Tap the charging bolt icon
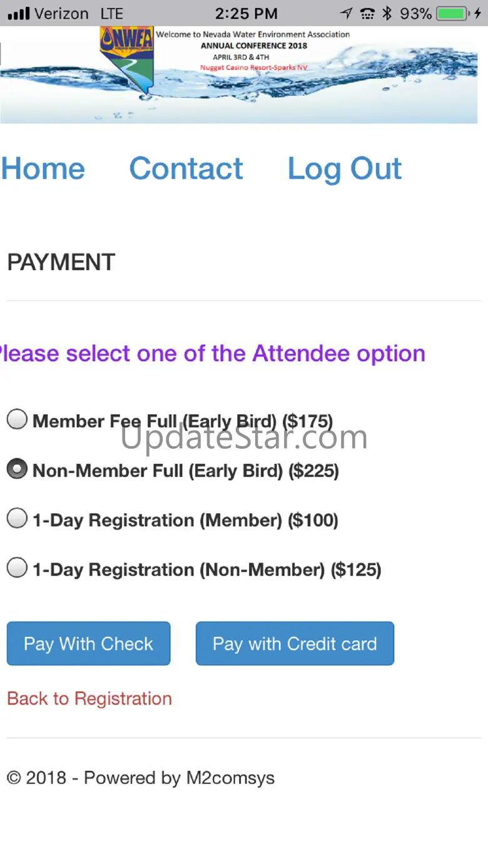Viewport: 488px width, 868px height. point(478,13)
